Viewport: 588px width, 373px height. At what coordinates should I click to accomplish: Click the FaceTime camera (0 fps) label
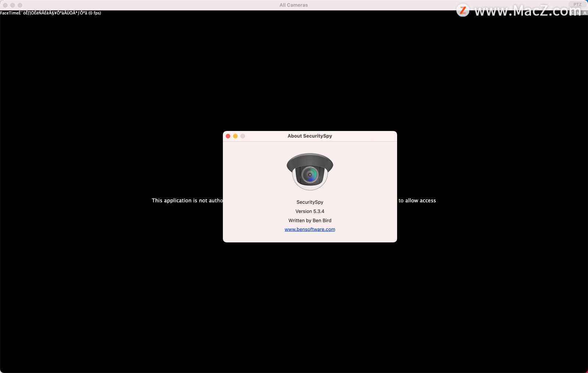[x=51, y=13]
